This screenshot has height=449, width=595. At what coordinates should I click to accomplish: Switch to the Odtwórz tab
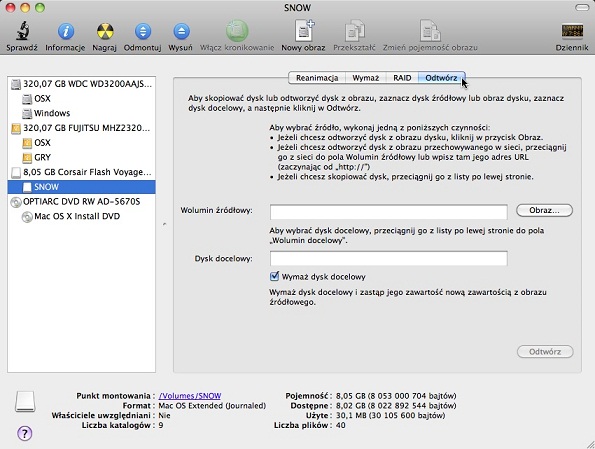tap(441, 78)
